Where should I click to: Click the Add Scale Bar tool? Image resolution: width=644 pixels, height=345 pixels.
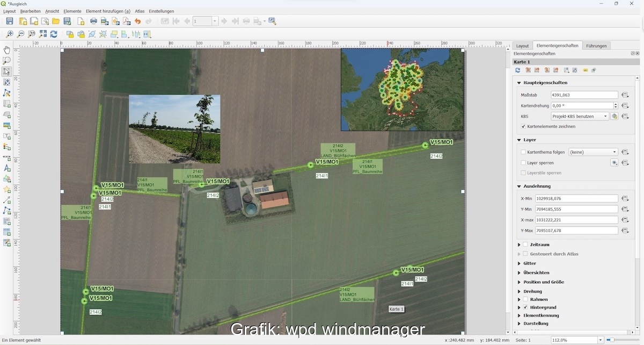point(7,157)
